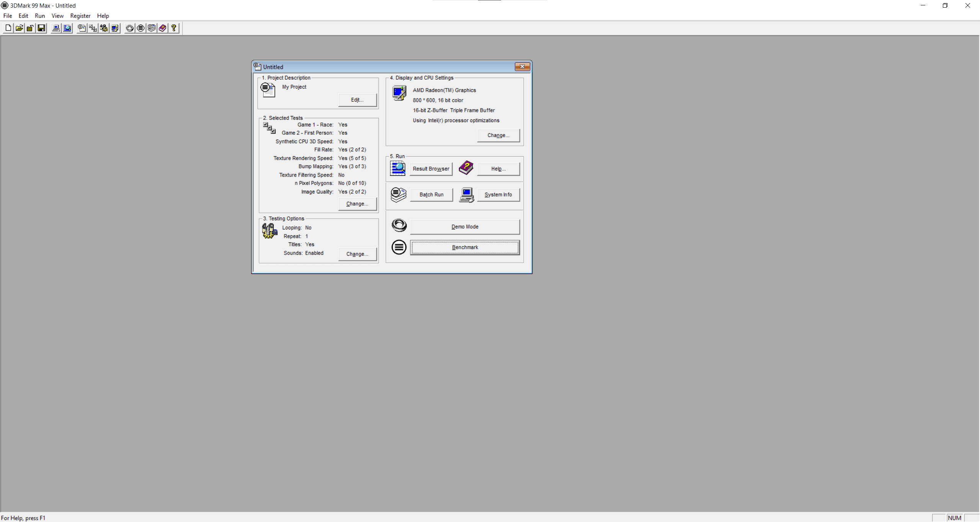Viewport: 980px width, 522px height.
Task: Click 'Sounds: Enabled' option text
Action: 304,253
